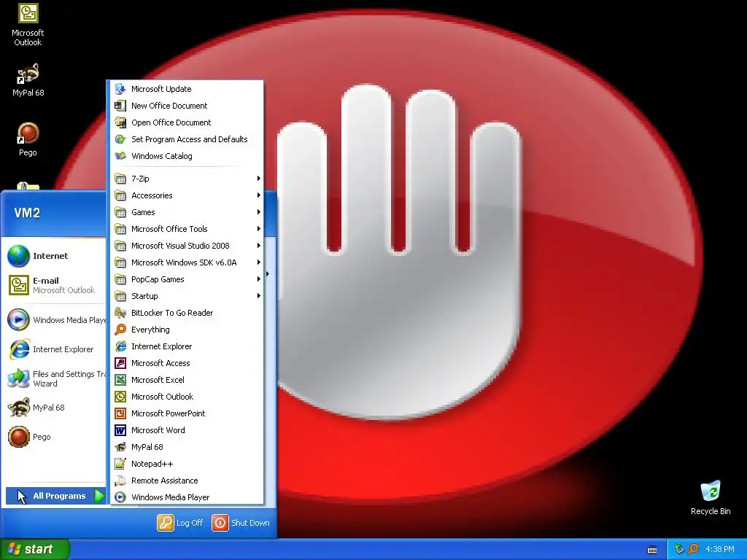Launch Microsoft Excel

187,380
